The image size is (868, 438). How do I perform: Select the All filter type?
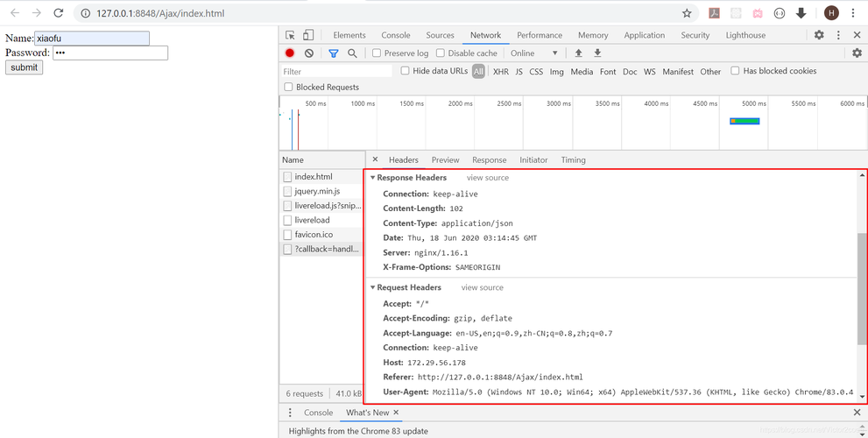(478, 72)
